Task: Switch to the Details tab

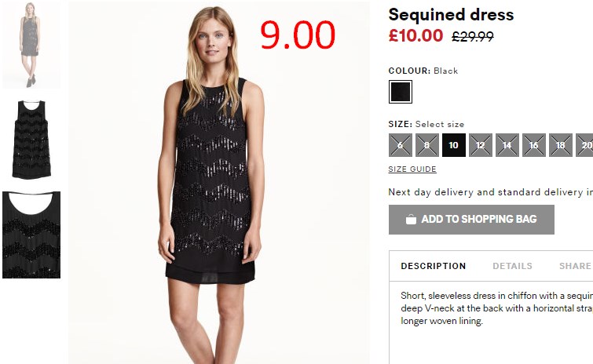Action: pos(512,266)
